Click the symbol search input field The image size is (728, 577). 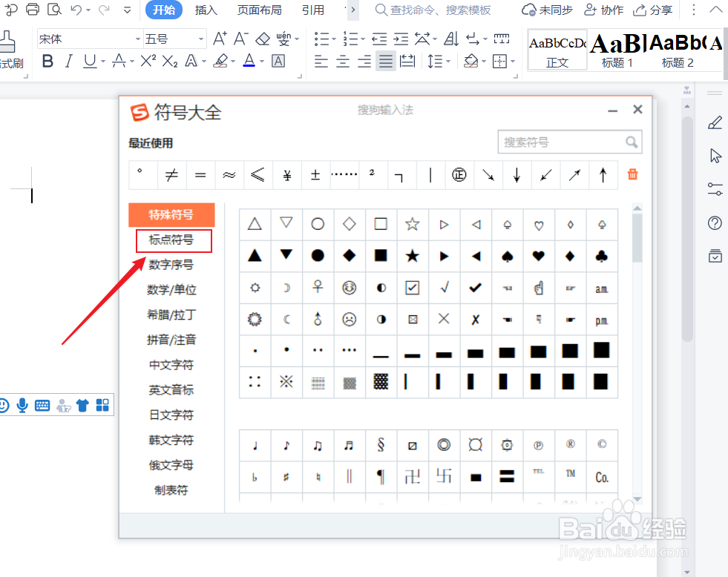click(x=564, y=142)
